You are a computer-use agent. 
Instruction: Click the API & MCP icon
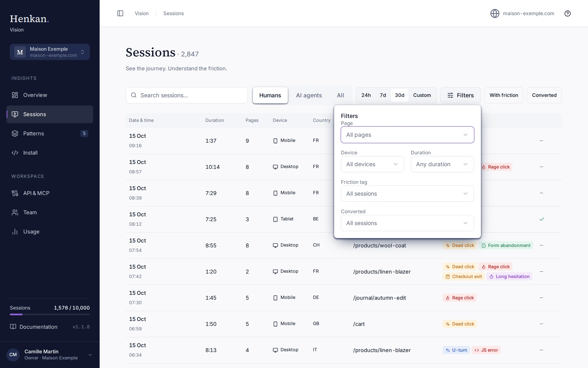(15, 193)
